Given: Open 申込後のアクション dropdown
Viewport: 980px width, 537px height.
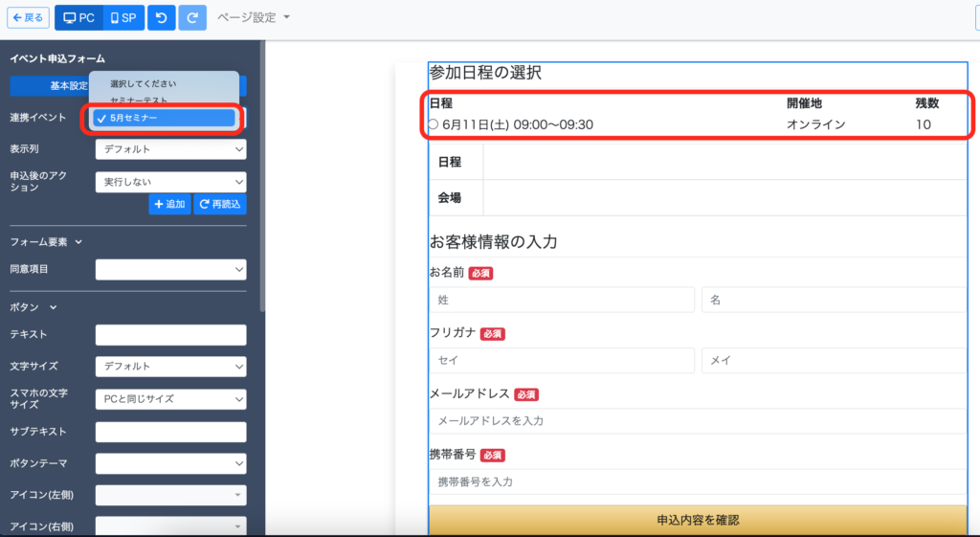Looking at the screenshot, I should 170,182.
